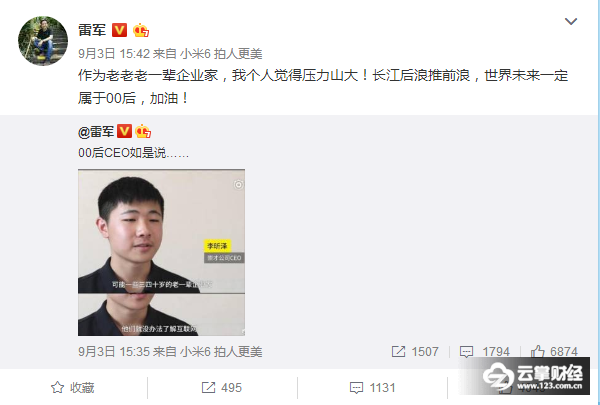Screen dimensions: 600x405
Task: Like the quoted post with 6874 likes
Action: pyautogui.click(x=554, y=351)
